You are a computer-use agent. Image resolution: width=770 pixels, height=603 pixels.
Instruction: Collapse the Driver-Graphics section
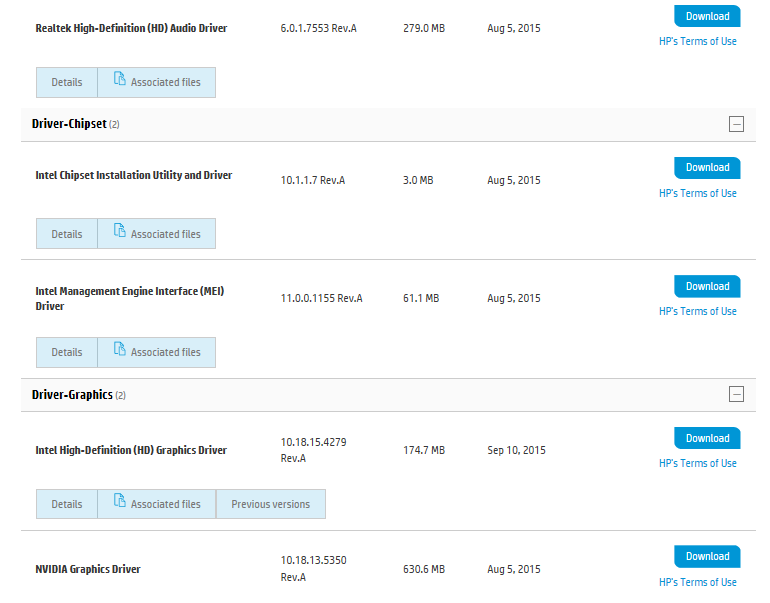(x=736, y=394)
